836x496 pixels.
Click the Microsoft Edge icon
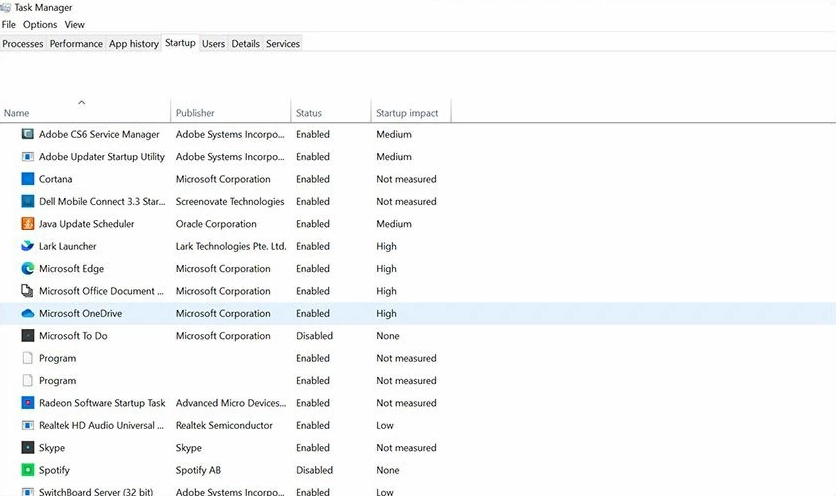coord(28,269)
